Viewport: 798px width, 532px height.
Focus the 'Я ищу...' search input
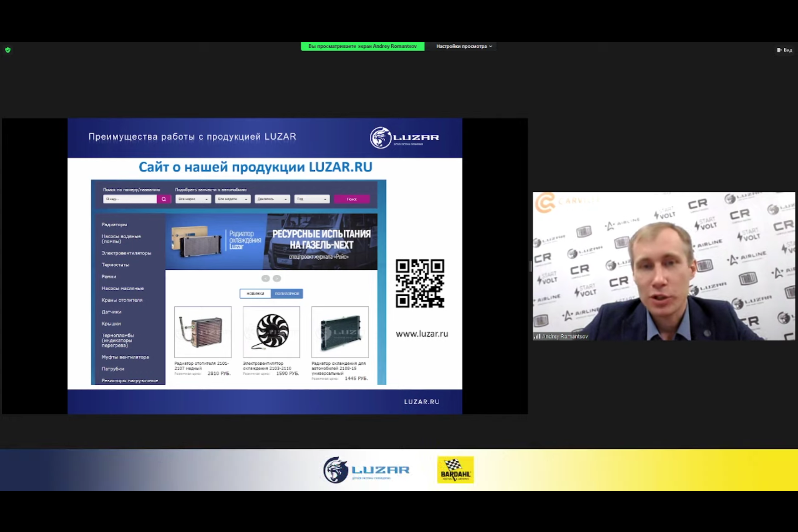(130, 199)
